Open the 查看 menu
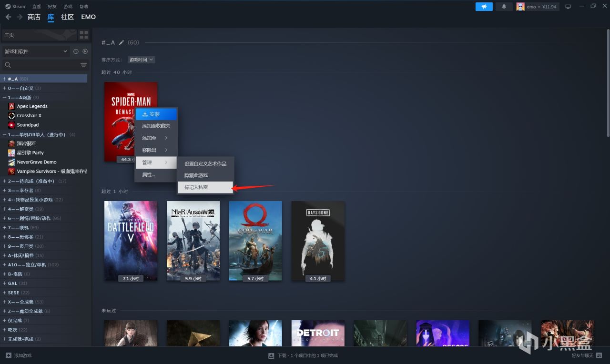The height and width of the screenshot is (364, 610). point(37,7)
